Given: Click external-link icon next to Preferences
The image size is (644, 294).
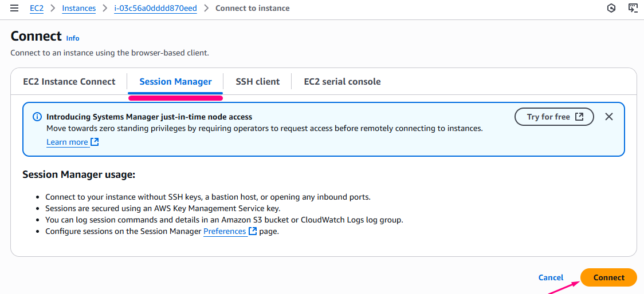Looking at the screenshot, I should 253,231.
